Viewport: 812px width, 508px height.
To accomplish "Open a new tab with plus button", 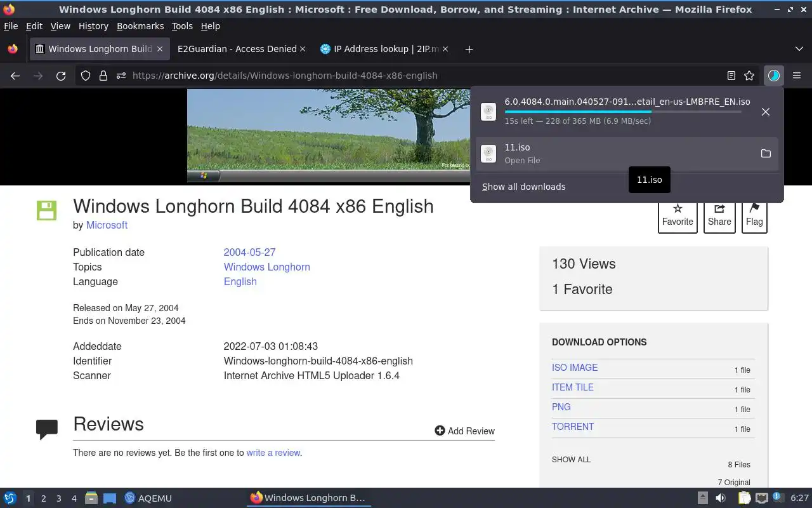I will (x=469, y=49).
